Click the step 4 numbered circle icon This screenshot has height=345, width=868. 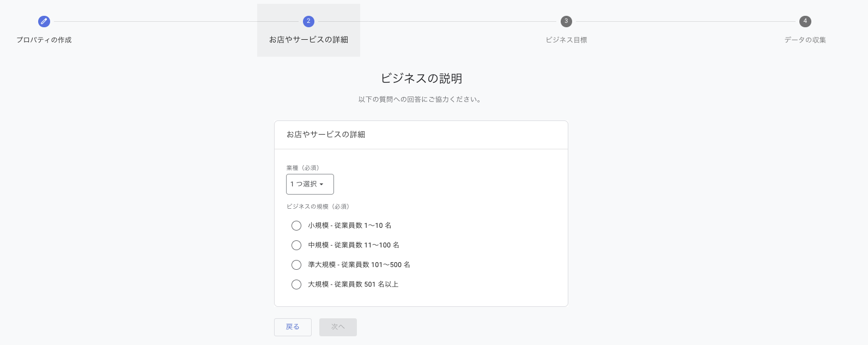(x=805, y=22)
